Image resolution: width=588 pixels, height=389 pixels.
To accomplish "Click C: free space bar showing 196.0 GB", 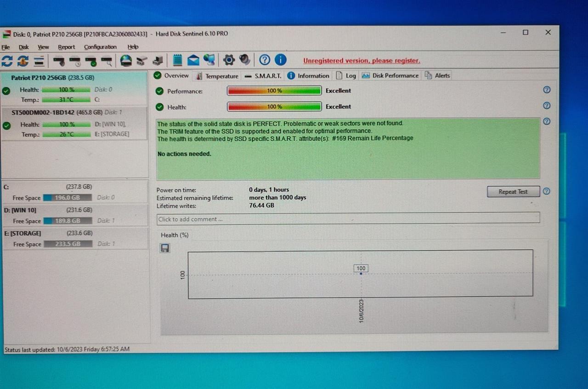I will point(68,198).
